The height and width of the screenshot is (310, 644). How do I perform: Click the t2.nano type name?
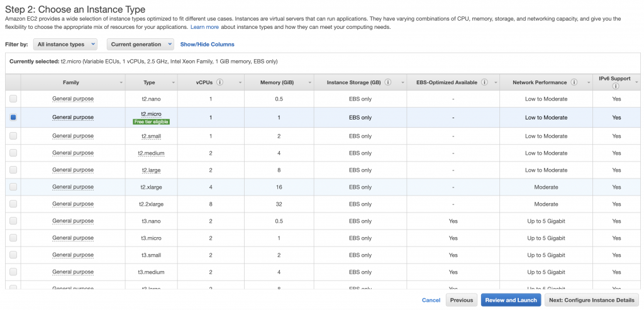(151, 99)
